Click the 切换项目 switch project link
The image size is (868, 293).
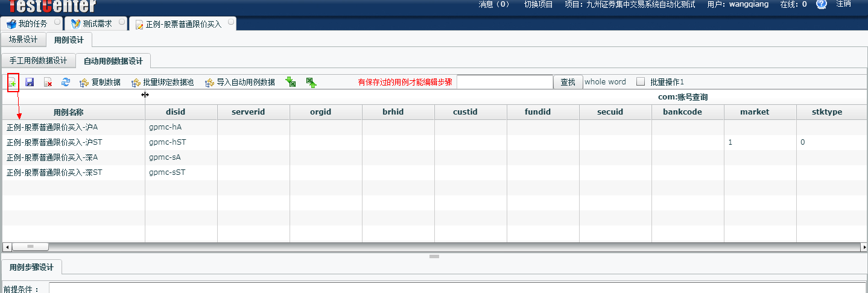pos(538,4)
